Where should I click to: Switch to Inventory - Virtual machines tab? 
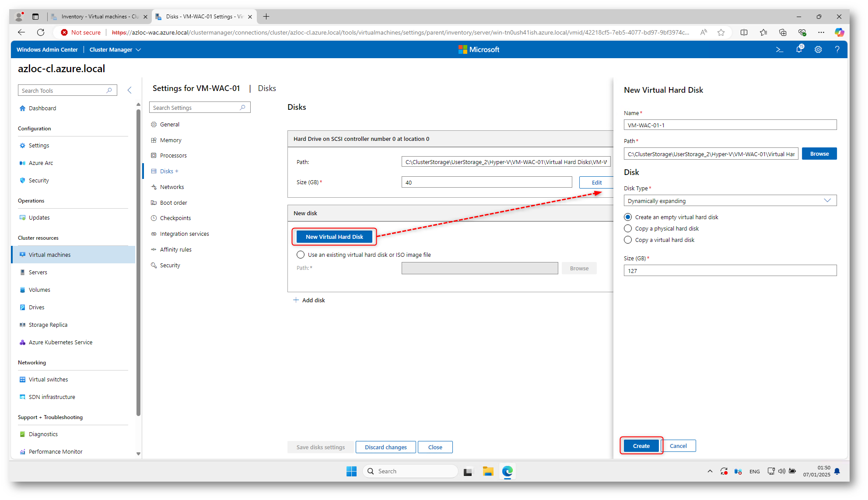pyautogui.click(x=100, y=17)
